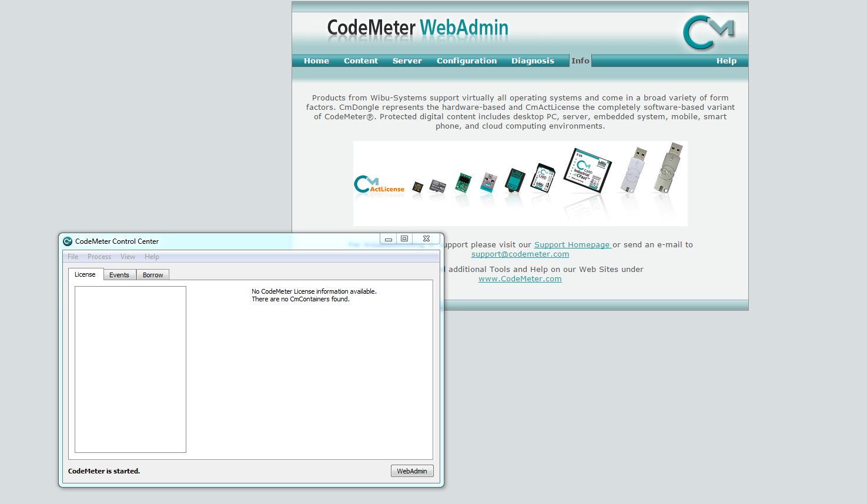Image resolution: width=867 pixels, height=504 pixels.
Task: Follow the Support Homepage link
Action: 573,245
